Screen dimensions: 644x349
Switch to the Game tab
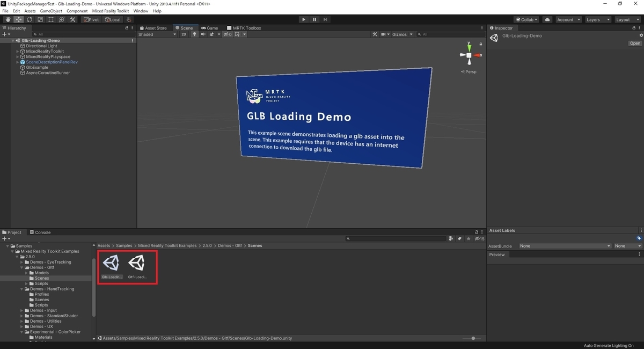[x=210, y=28]
